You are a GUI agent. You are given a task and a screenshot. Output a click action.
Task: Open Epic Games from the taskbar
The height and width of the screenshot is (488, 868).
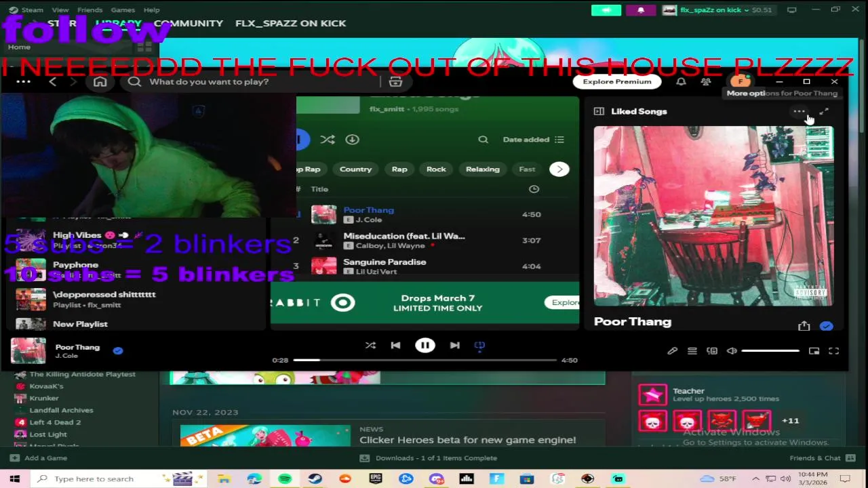point(375,479)
